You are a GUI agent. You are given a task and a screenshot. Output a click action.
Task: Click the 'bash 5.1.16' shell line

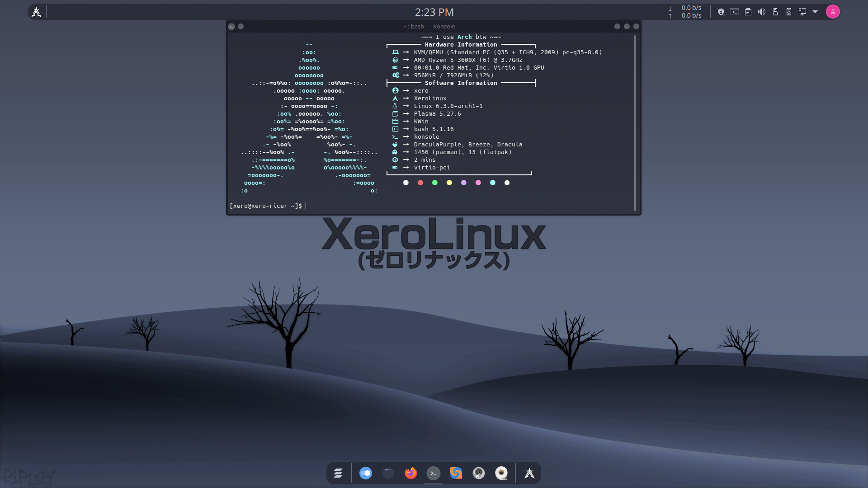[434, 129]
